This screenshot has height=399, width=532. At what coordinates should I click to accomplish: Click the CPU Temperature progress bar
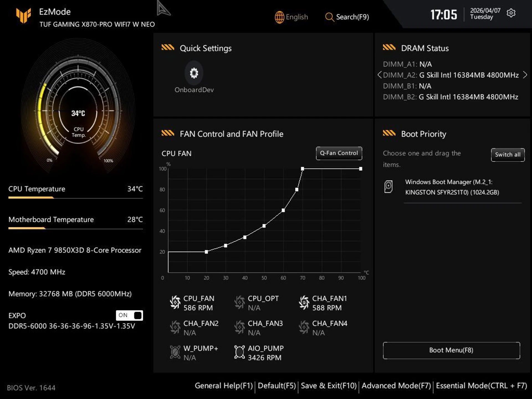pyautogui.click(x=76, y=198)
